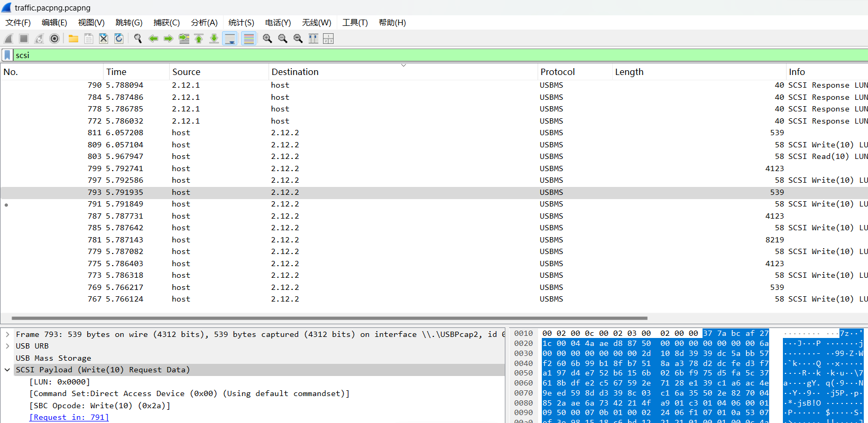Image resolution: width=868 pixels, height=423 pixels.
Task: Sort packets by the Protocol column
Action: pyautogui.click(x=575, y=72)
